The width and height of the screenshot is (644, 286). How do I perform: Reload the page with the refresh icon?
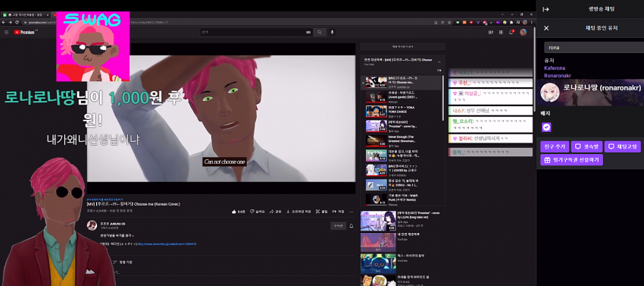tap(17, 22)
